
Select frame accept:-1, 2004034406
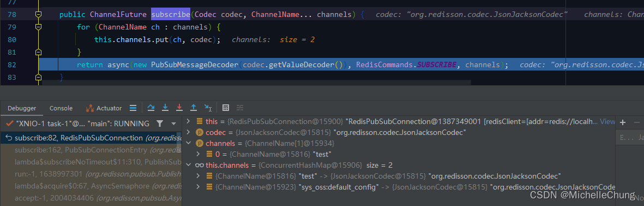91,198
